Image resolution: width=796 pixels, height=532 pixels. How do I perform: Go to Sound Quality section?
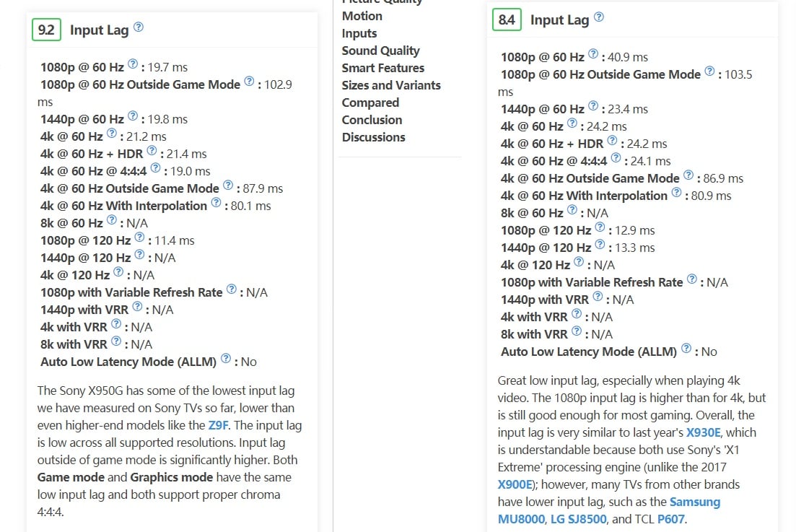(380, 51)
